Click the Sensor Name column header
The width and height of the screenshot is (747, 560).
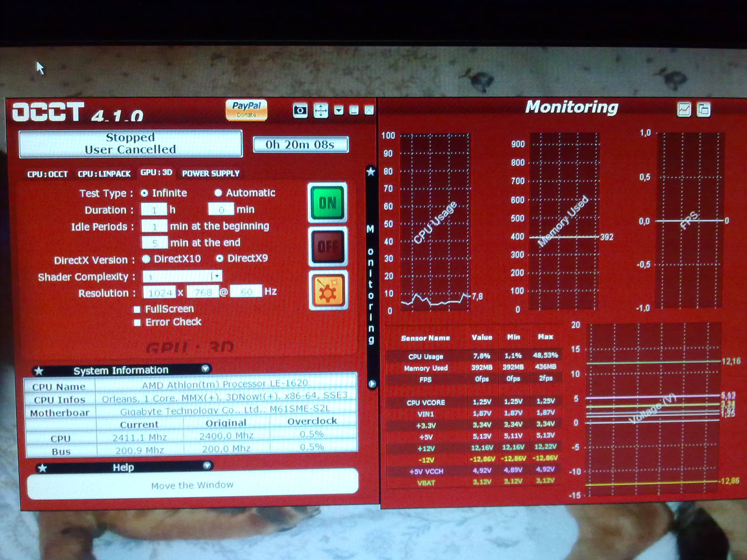tap(425, 338)
